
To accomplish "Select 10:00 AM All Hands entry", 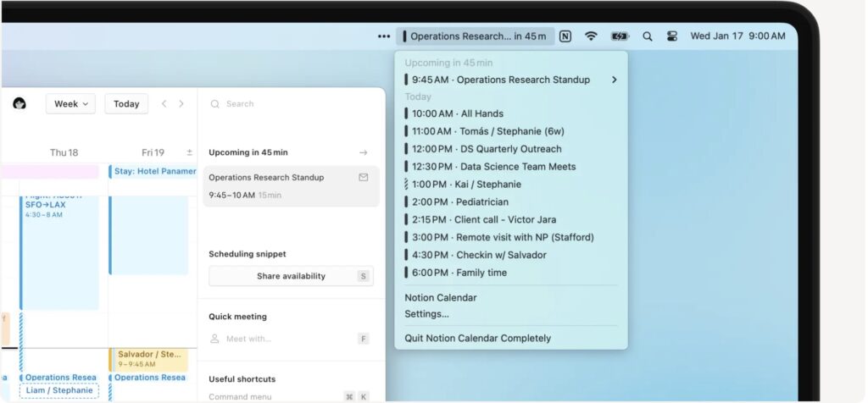I will (x=511, y=113).
